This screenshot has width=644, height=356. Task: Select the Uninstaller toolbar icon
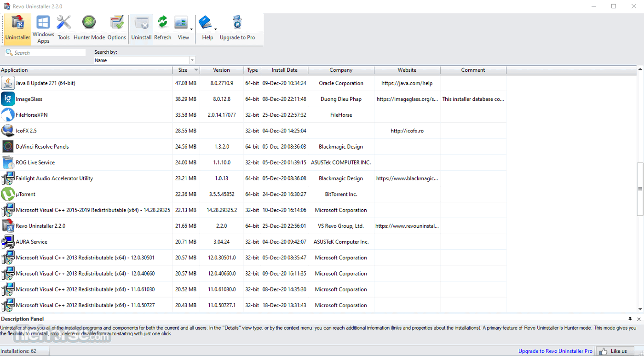17,29
